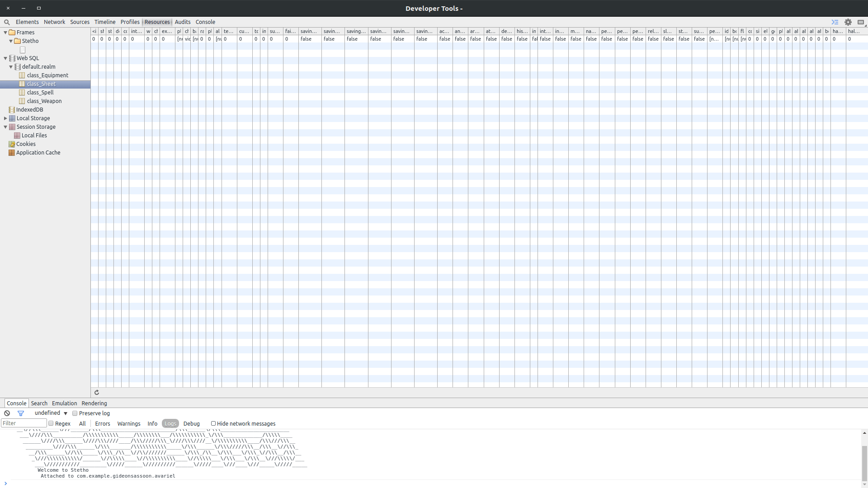Click the clear console icon
Viewport: 868px width, 488px height.
(x=7, y=413)
